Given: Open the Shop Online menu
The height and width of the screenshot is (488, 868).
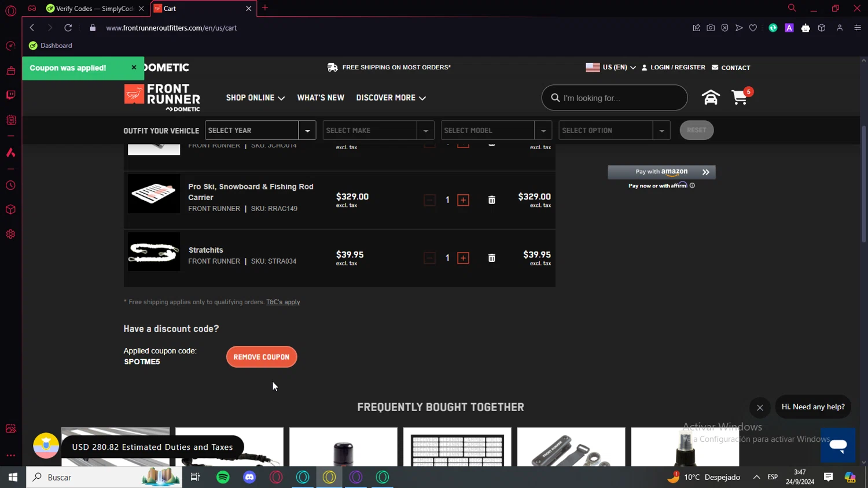Looking at the screenshot, I should click(x=255, y=98).
